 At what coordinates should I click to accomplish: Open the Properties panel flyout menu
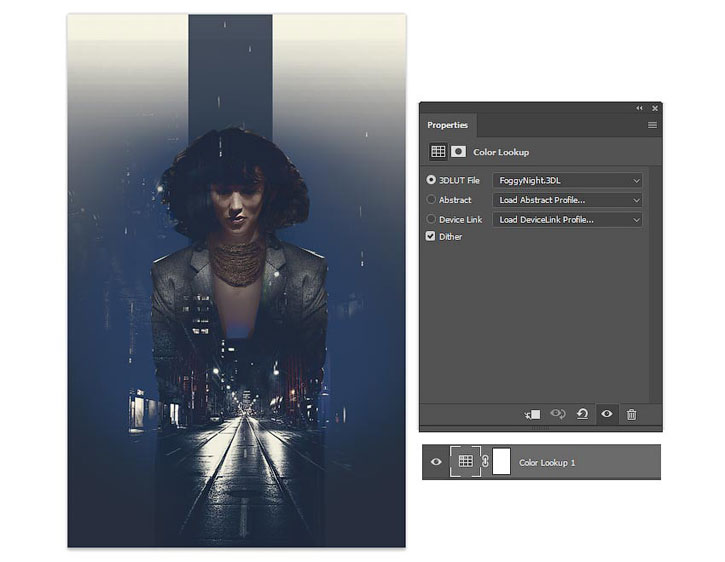pos(652,125)
